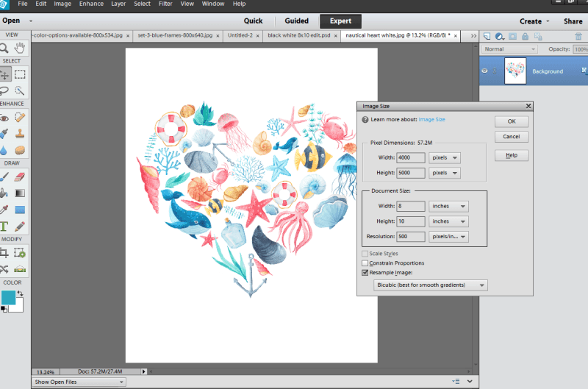
Task: Click the trash icon in Layers panel
Action: pos(578,36)
